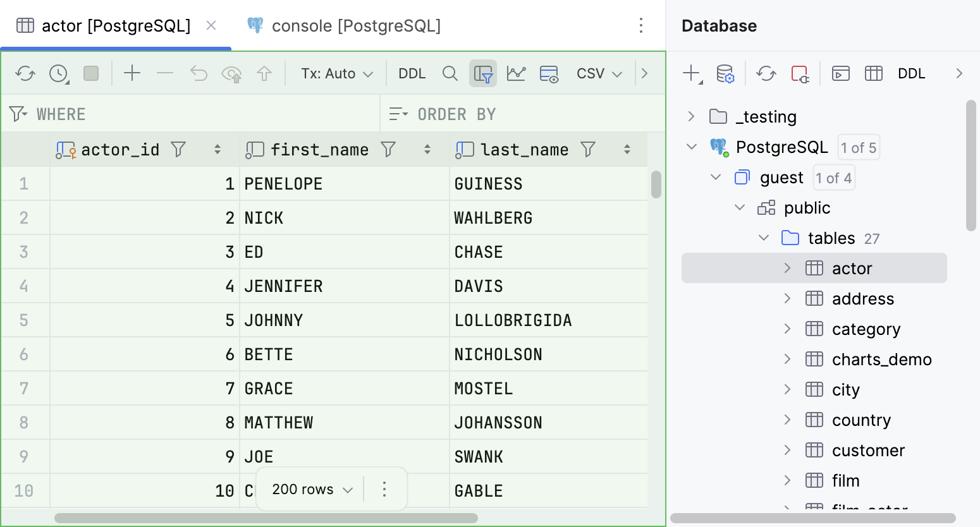Open data source properties via database gear icon
The height and width of the screenshot is (527, 980).
726,73
